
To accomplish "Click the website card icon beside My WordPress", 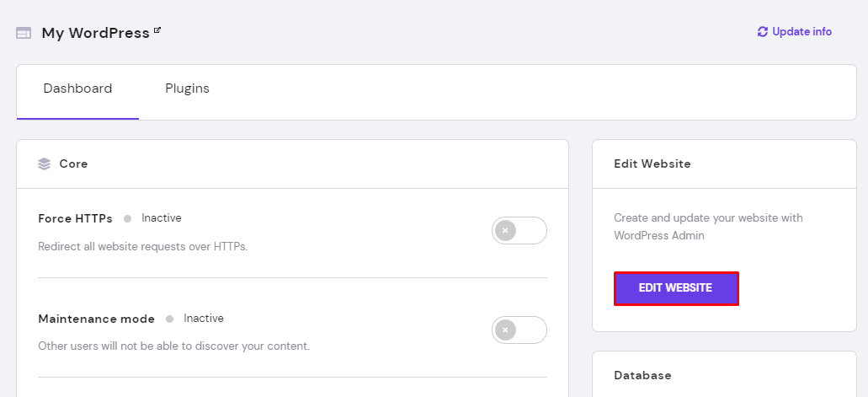I will [24, 33].
